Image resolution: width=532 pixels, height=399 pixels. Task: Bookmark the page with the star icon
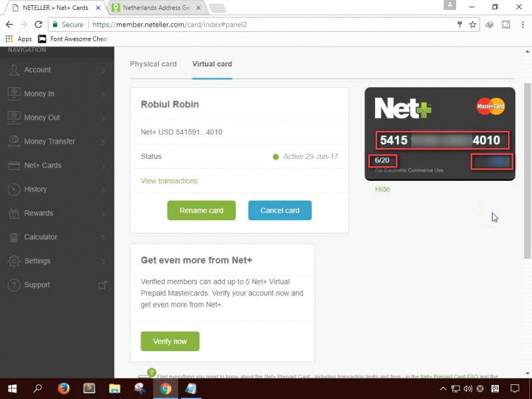click(x=473, y=25)
